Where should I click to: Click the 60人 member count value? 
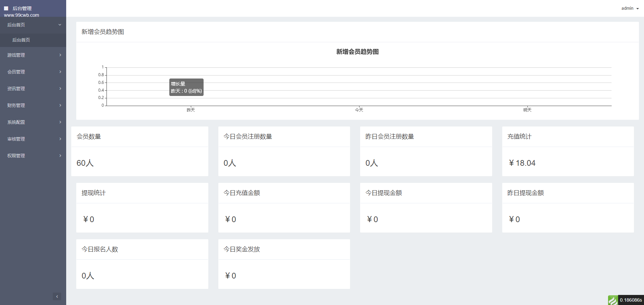(85, 163)
